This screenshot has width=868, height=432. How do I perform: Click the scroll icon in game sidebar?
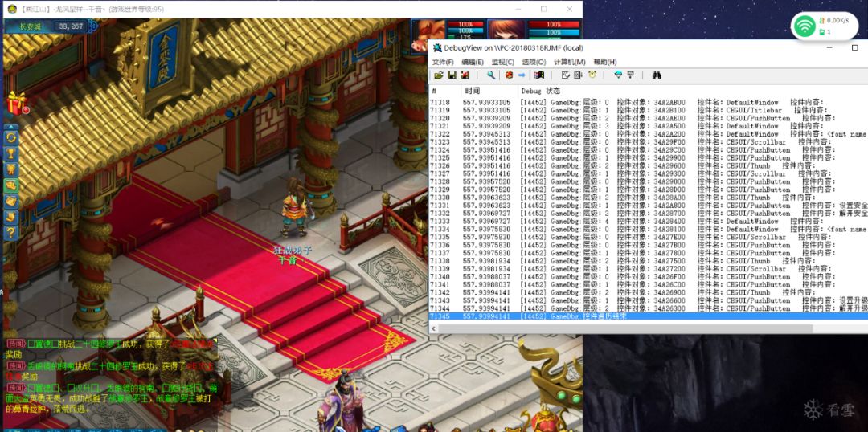(11, 217)
